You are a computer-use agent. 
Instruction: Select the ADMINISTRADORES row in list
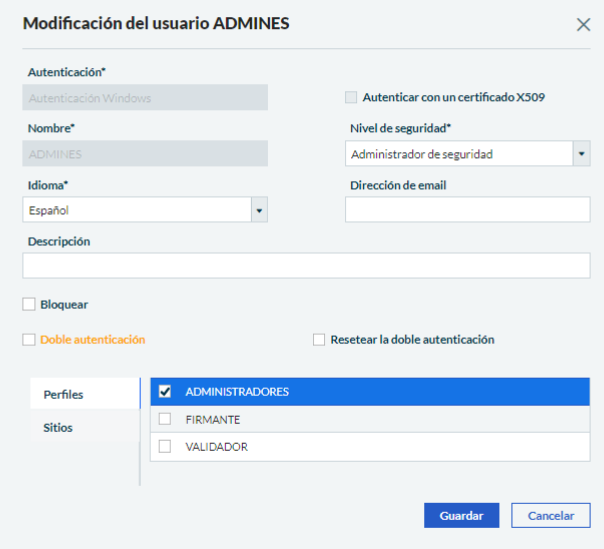pyautogui.click(x=380, y=391)
